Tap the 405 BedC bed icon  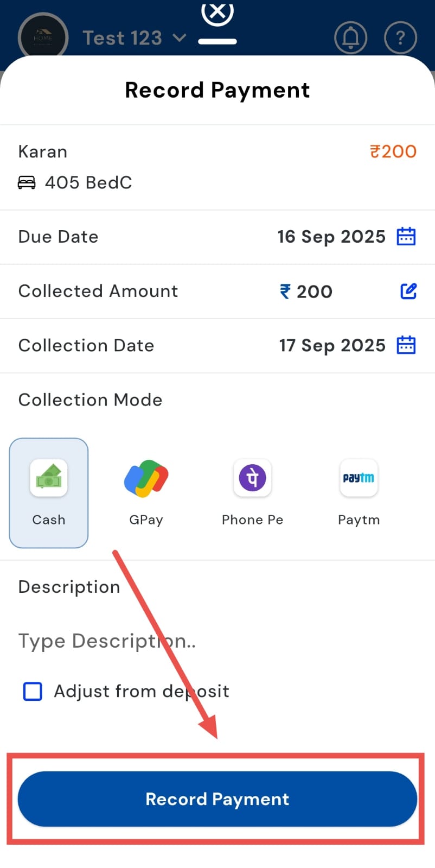click(x=27, y=182)
